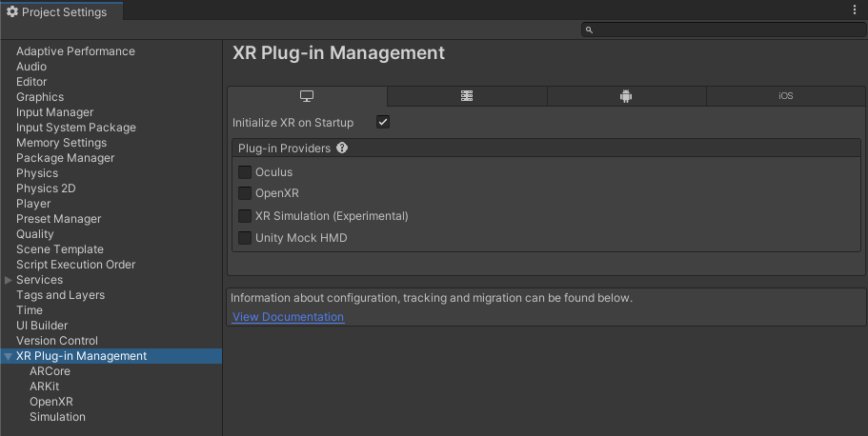Enable Unity Mock HMD checkbox
868x436 pixels.
[245, 238]
